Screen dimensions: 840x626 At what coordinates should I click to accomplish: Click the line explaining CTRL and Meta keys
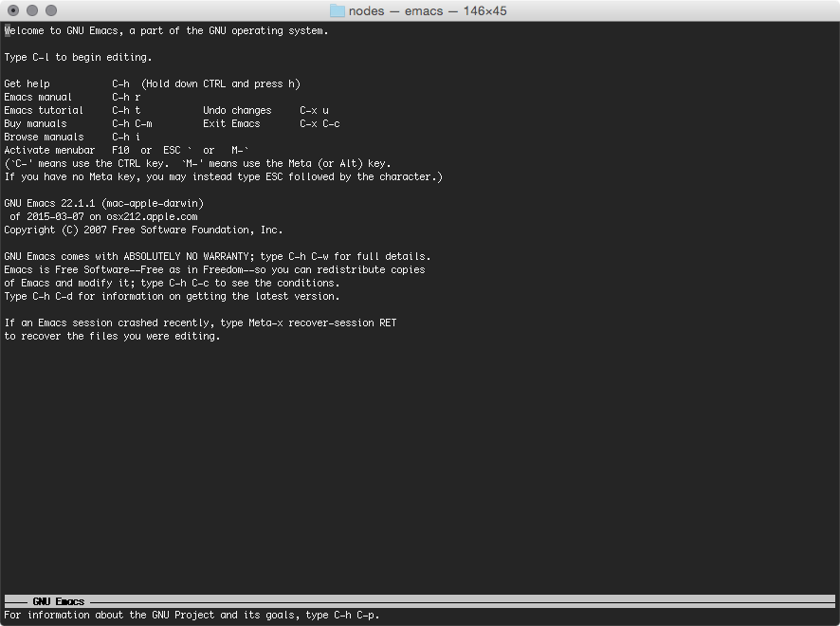point(198,163)
